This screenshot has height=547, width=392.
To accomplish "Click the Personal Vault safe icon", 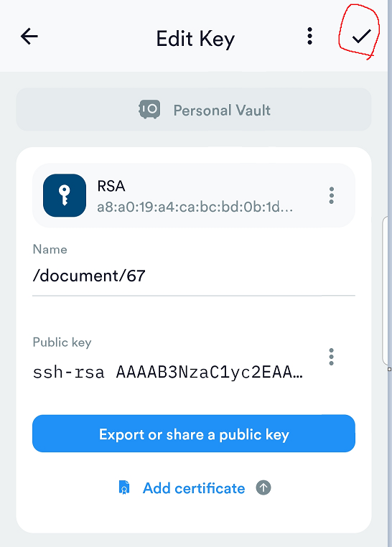I will pos(149,110).
